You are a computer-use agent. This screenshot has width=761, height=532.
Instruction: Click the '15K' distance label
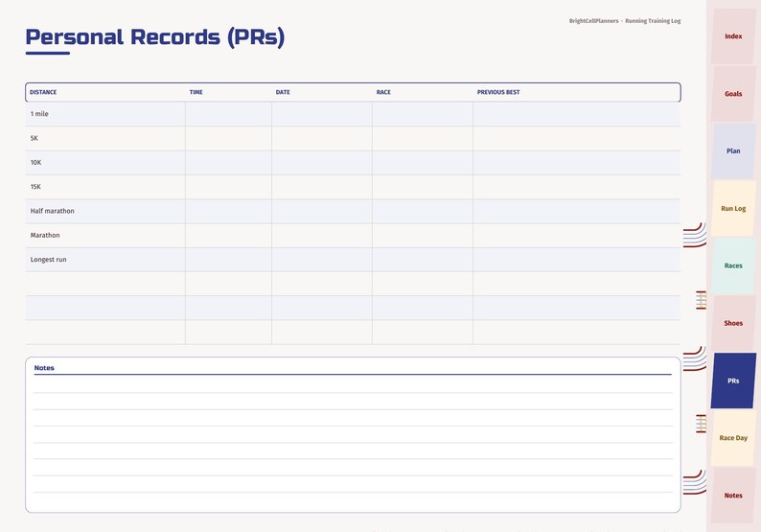(35, 187)
